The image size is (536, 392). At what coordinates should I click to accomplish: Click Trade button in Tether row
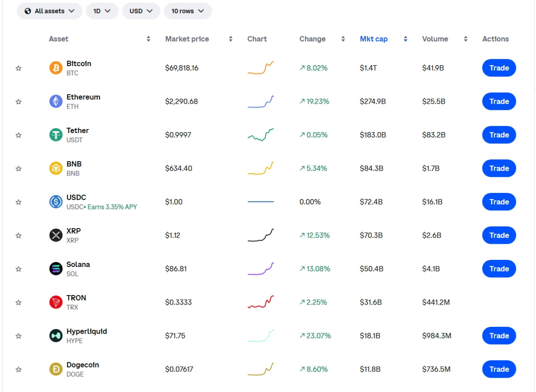[x=499, y=135]
